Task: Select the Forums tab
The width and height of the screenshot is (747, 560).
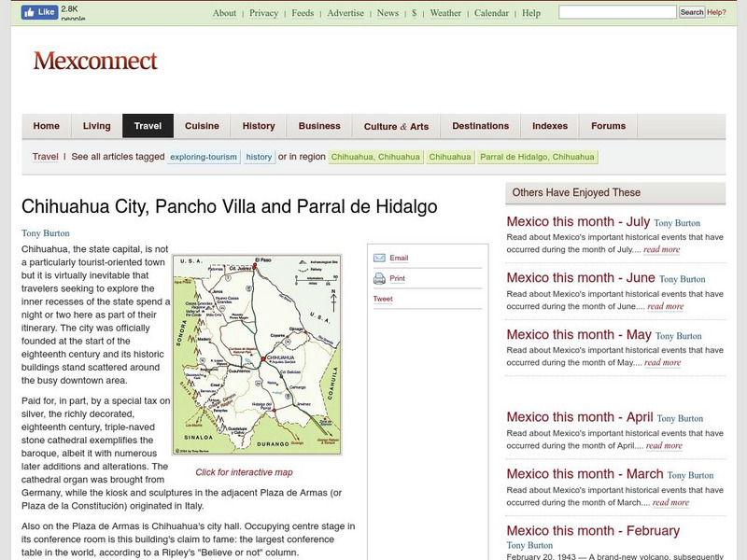Action: click(608, 125)
